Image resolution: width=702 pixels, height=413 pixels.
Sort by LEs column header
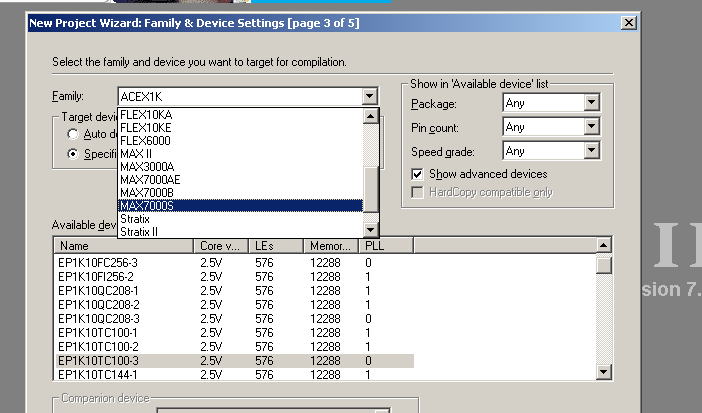point(276,246)
